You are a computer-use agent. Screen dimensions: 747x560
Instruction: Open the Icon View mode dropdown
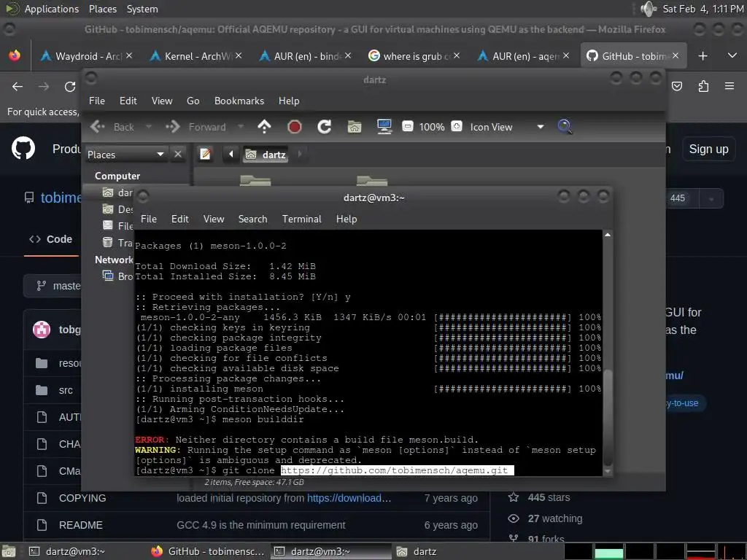click(x=507, y=127)
